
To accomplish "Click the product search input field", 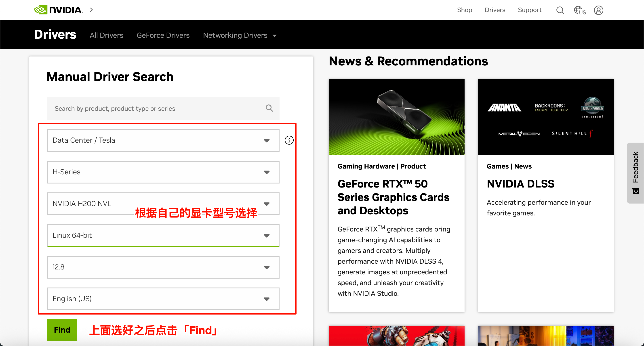I will pyautogui.click(x=155, y=108).
